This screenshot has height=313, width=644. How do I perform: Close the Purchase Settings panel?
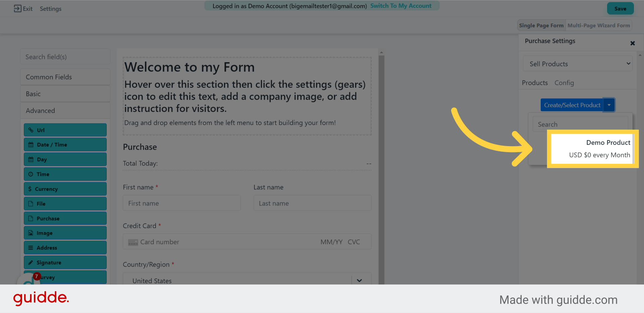[x=633, y=43]
